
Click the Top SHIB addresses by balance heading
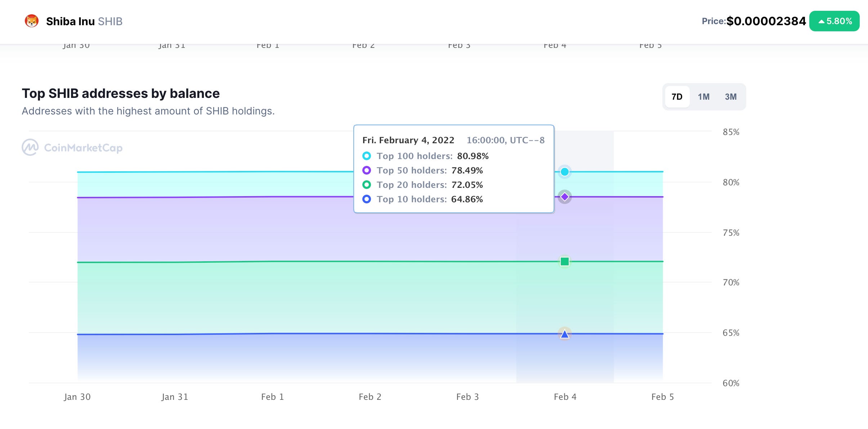tap(121, 94)
